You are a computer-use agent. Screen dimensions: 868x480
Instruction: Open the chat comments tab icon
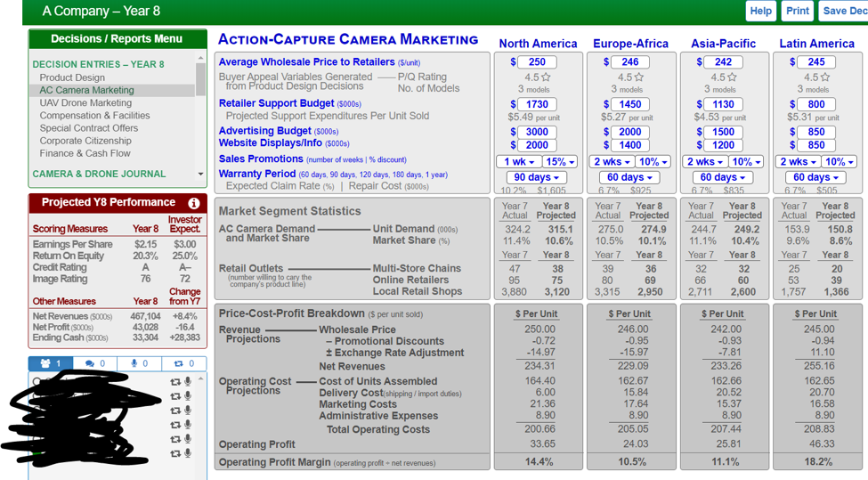pyautogui.click(x=94, y=363)
